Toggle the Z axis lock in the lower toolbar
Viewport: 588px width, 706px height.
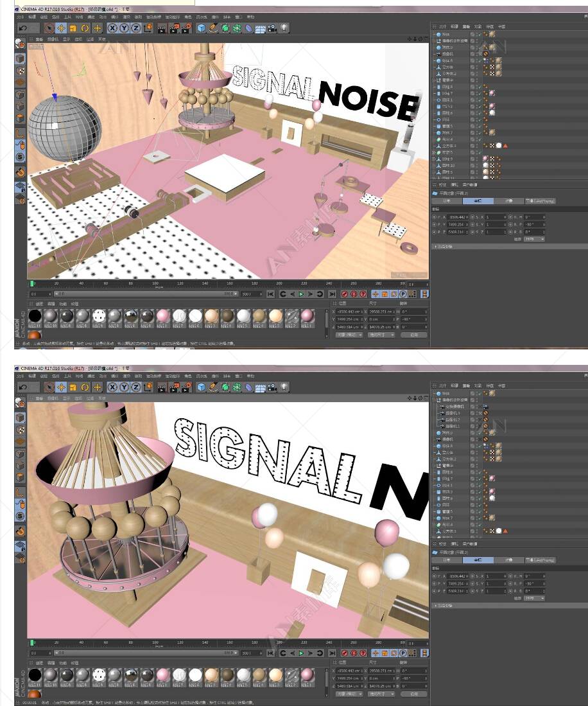[x=136, y=387]
